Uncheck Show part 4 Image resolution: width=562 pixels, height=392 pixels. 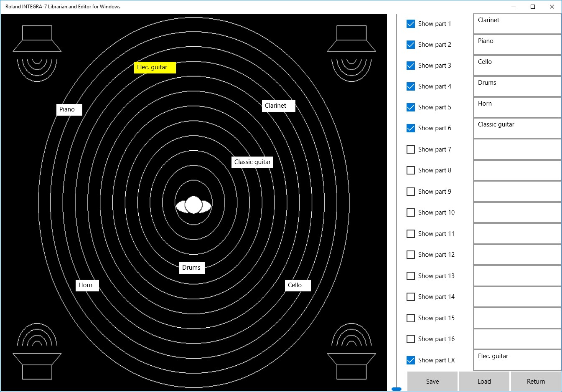pos(411,86)
